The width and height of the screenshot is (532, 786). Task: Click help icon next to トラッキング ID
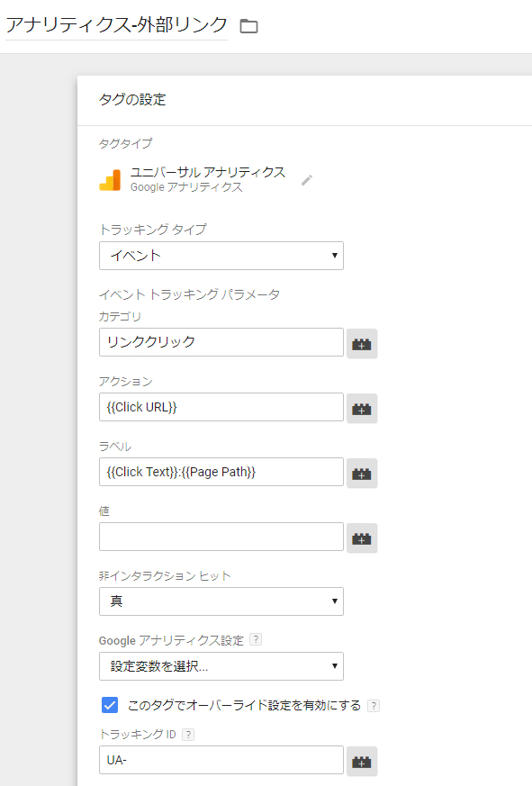(x=188, y=735)
